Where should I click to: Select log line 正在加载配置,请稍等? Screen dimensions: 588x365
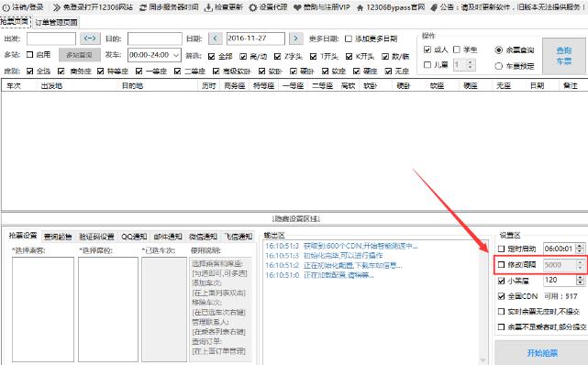point(319,275)
